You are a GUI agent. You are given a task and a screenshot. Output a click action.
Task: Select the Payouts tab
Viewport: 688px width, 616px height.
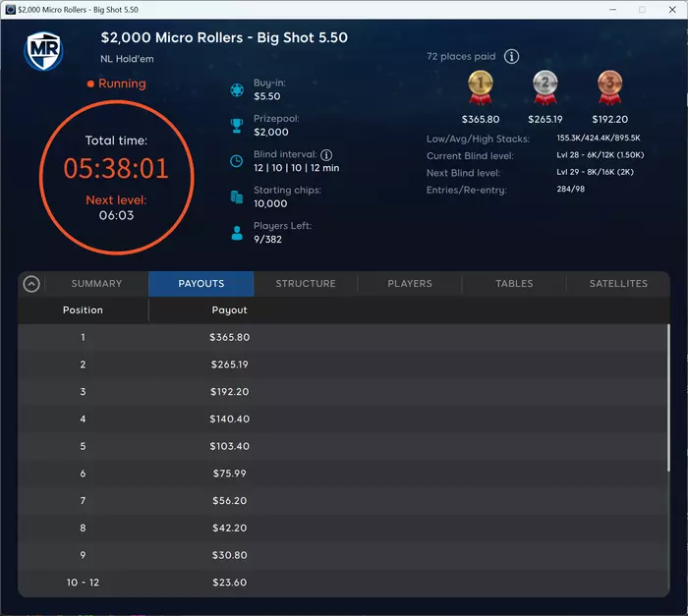pyautogui.click(x=201, y=284)
